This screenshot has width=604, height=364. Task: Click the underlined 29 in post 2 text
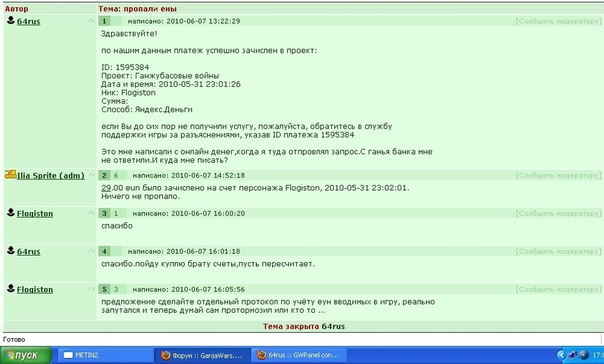point(106,188)
